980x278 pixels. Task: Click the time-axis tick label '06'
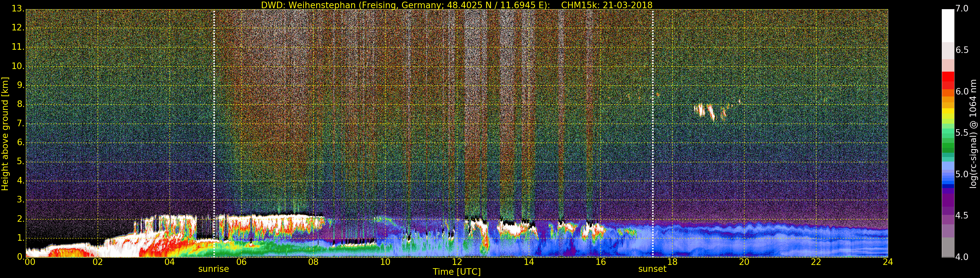click(x=241, y=262)
